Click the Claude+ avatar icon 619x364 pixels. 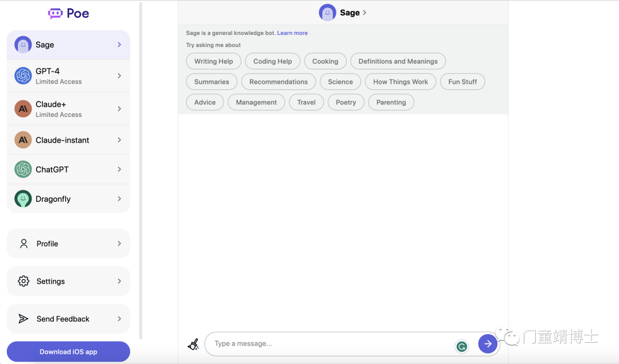[x=23, y=108]
